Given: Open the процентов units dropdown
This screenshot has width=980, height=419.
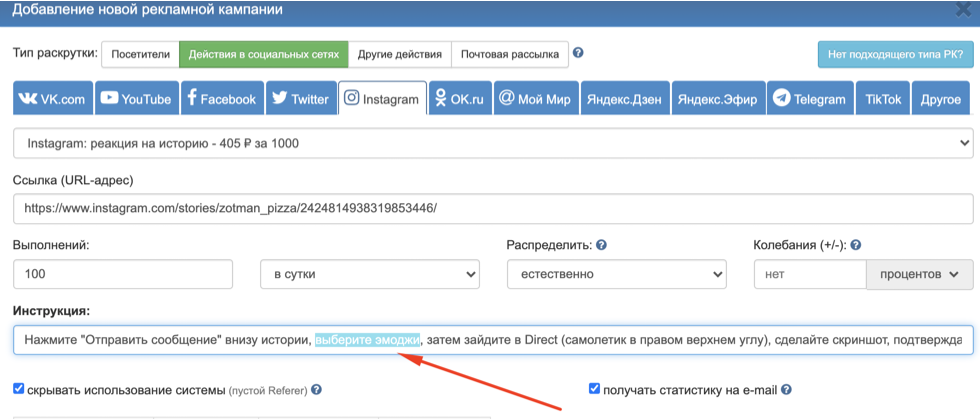Looking at the screenshot, I should (x=919, y=274).
